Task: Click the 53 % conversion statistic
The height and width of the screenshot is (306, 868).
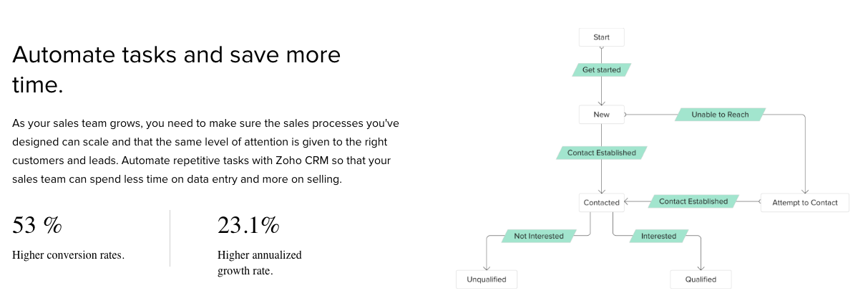Action: (37, 225)
